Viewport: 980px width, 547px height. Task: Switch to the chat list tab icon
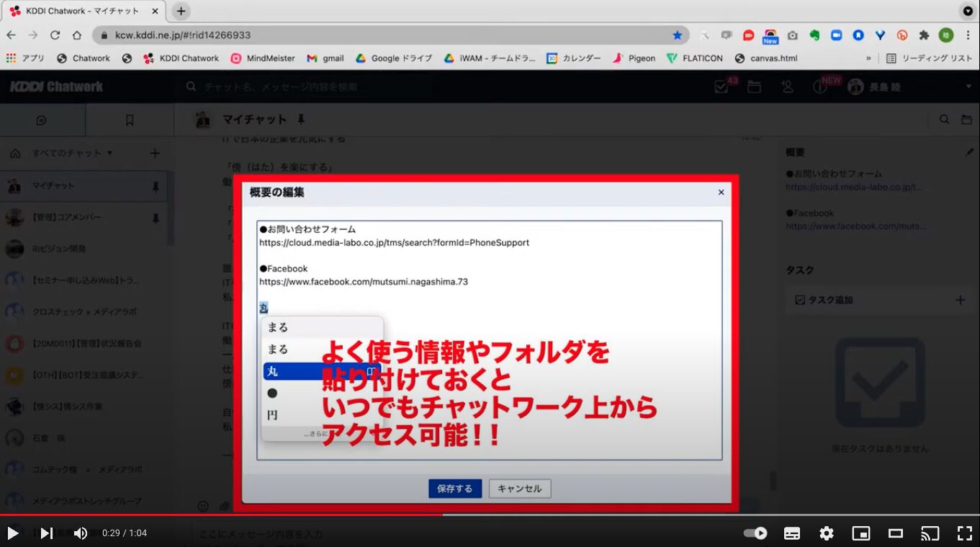pyautogui.click(x=41, y=120)
